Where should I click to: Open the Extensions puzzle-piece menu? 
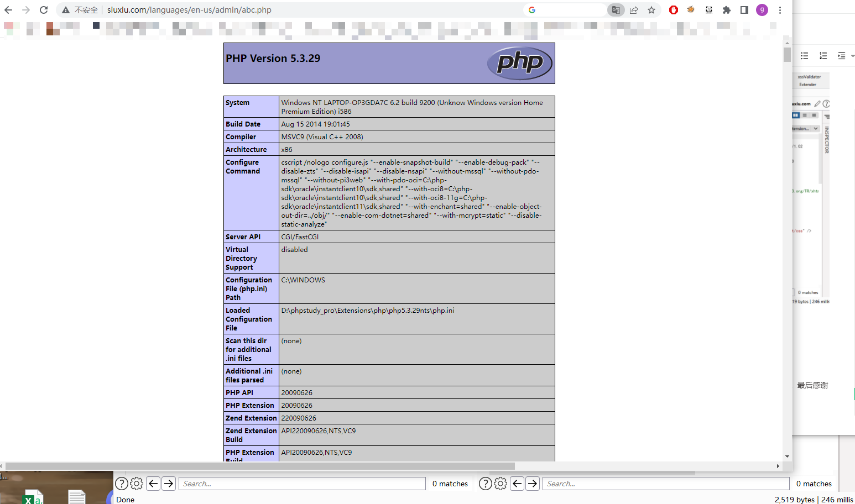(727, 10)
